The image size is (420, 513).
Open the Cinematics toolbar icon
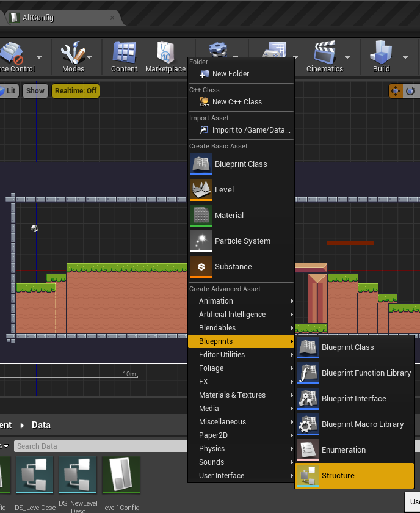pos(325,56)
